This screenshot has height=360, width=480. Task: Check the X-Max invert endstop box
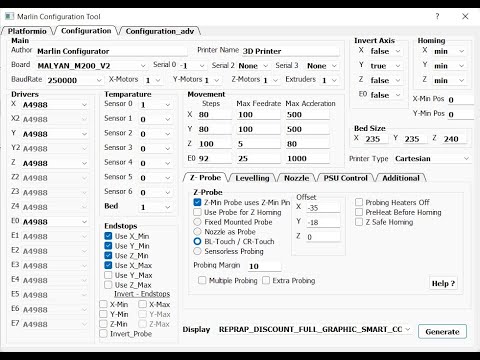click(x=142, y=304)
